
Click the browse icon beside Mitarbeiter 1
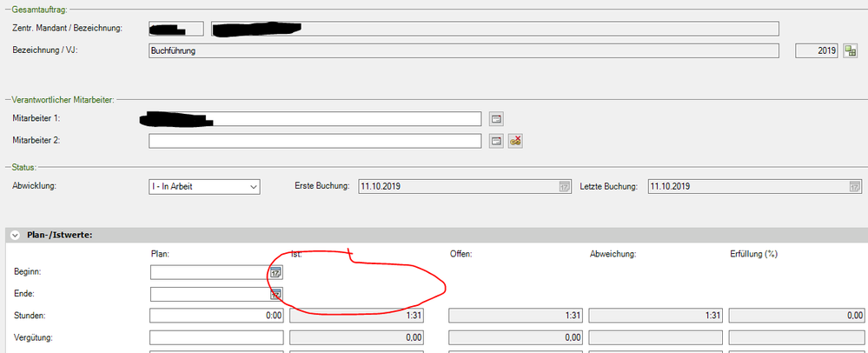click(x=497, y=118)
